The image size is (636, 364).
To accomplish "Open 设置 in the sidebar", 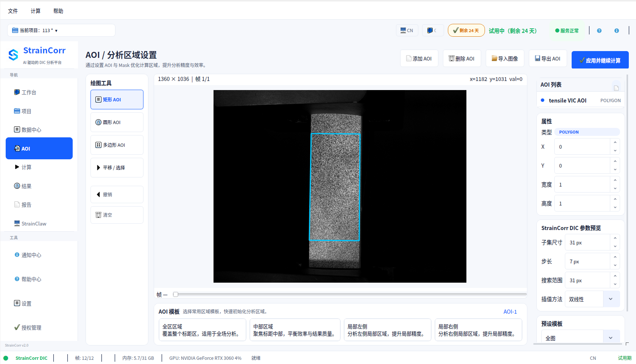I will click(39, 303).
